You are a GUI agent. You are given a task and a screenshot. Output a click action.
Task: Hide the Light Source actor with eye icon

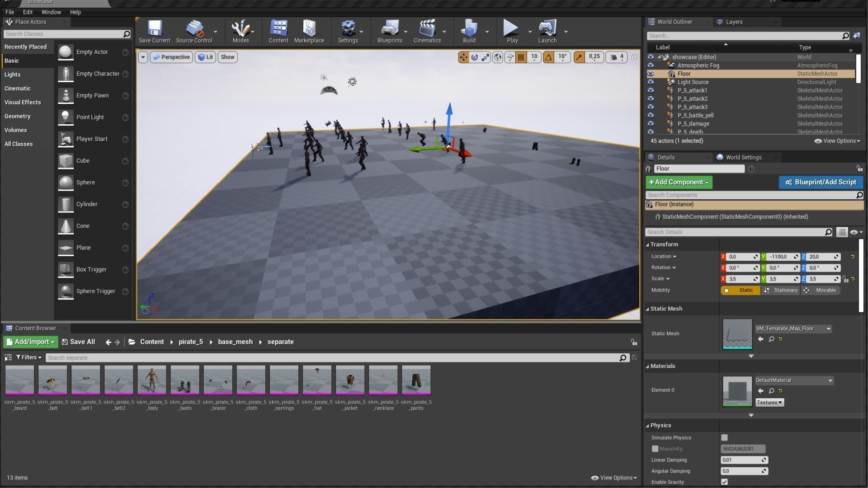651,82
